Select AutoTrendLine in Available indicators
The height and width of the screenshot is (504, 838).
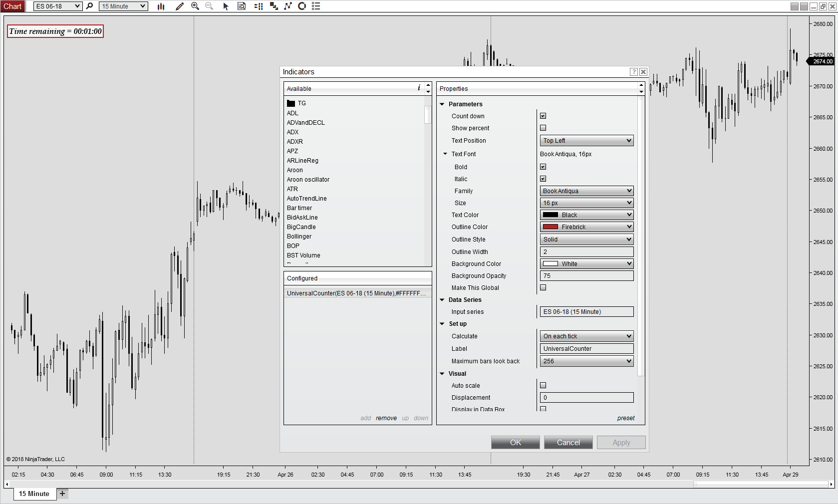coord(307,199)
